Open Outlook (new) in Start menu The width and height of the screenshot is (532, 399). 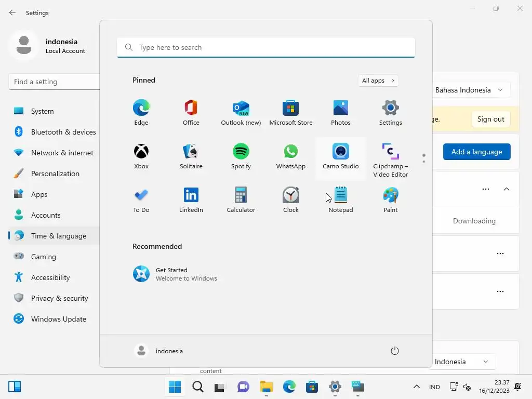coord(241,113)
